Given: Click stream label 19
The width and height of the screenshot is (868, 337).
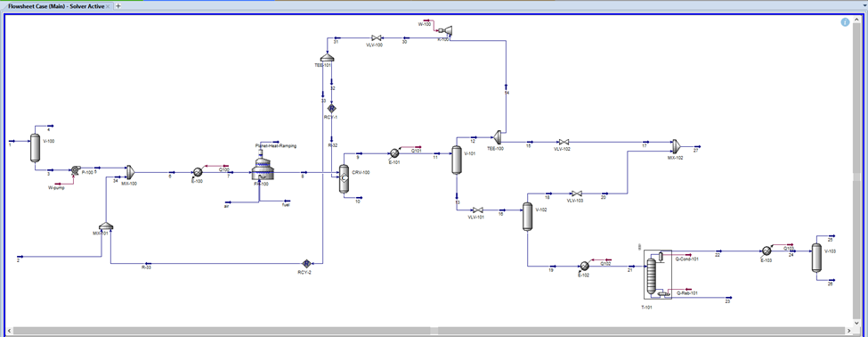Looking at the screenshot, I should point(551,270).
